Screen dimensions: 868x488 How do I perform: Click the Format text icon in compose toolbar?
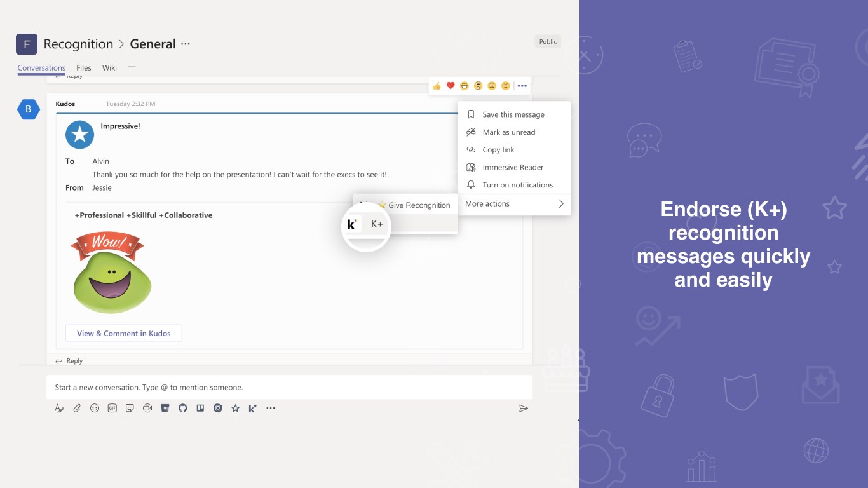pos(59,409)
